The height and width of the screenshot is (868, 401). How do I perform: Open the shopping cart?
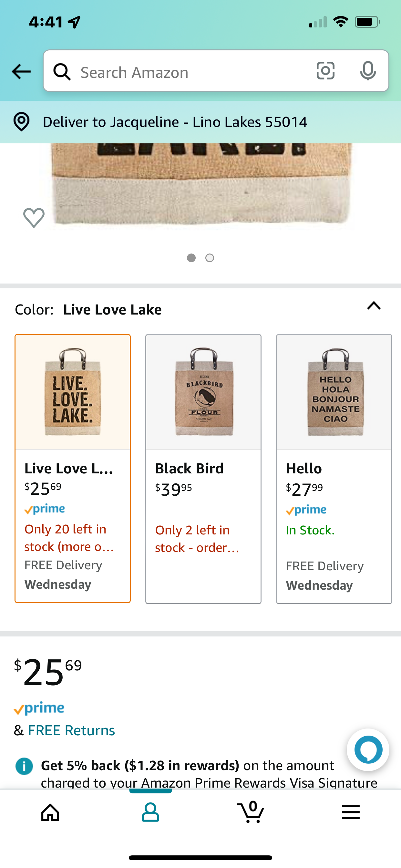(251, 812)
